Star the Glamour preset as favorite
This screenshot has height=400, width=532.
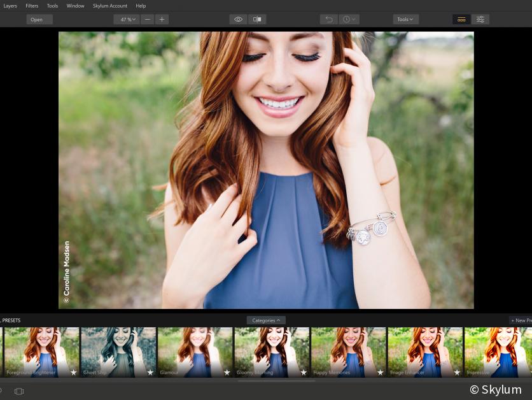(227, 372)
